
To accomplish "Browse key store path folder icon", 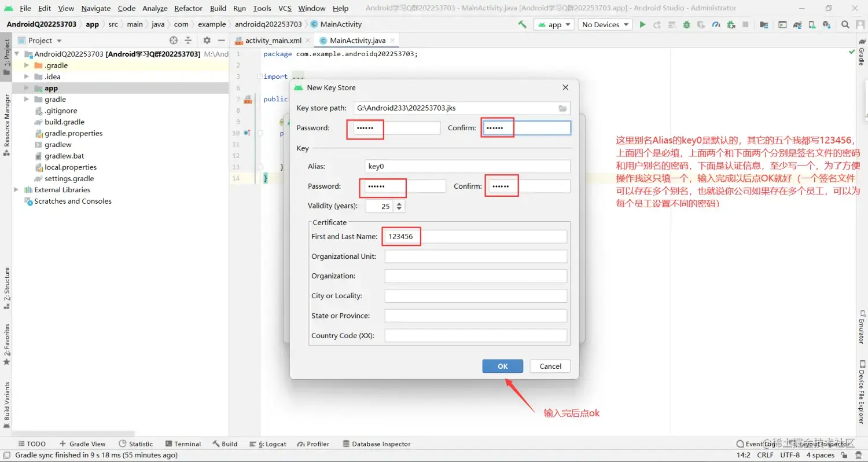I will click(562, 108).
